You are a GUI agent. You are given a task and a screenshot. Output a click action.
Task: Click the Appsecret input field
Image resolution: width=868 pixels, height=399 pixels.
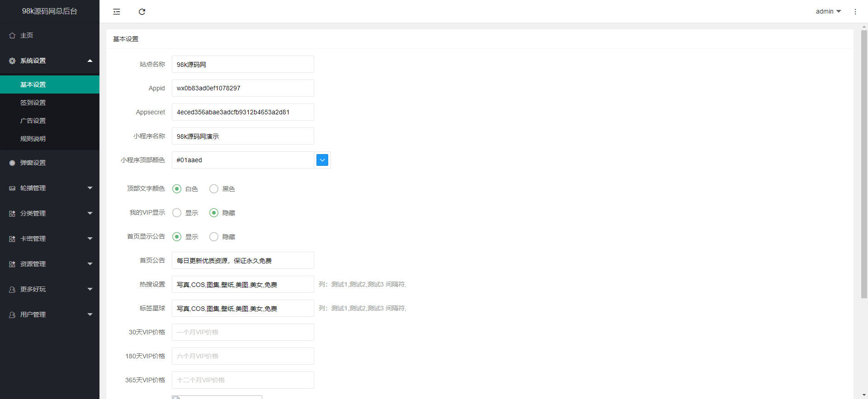pyautogui.click(x=243, y=112)
